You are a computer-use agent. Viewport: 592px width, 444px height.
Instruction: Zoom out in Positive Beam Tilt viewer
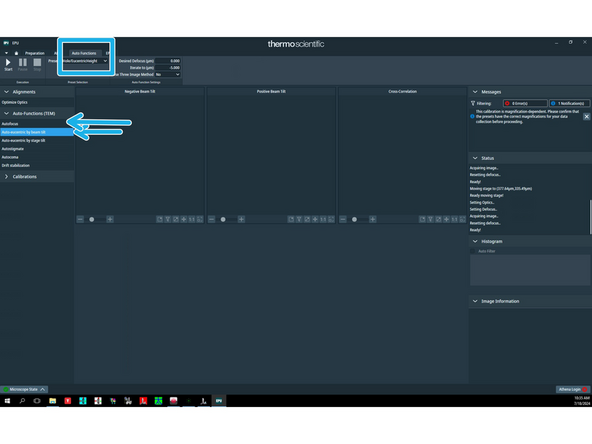[x=212, y=219]
